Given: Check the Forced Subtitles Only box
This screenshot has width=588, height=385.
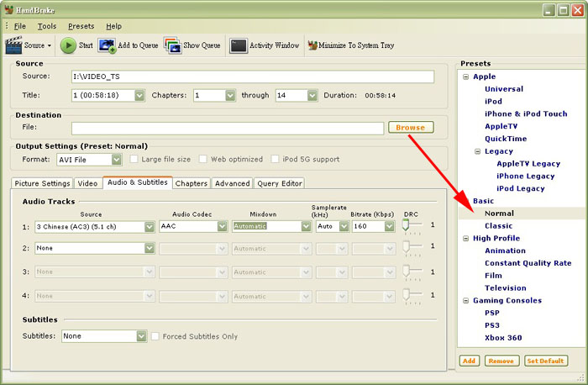Looking at the screenshot, I should [x=155, y=336].
